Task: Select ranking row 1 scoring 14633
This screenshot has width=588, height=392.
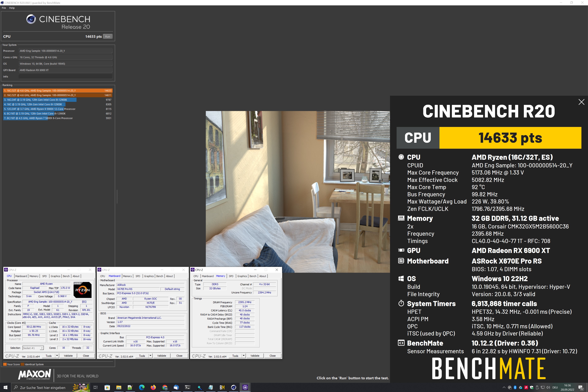Action: [x=58, y=90]
